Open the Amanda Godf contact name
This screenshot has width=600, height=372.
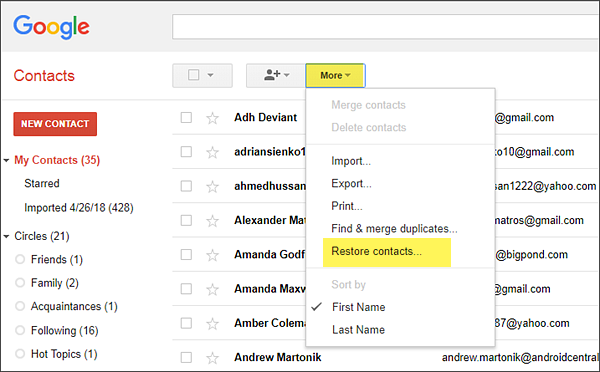(270, 255)
